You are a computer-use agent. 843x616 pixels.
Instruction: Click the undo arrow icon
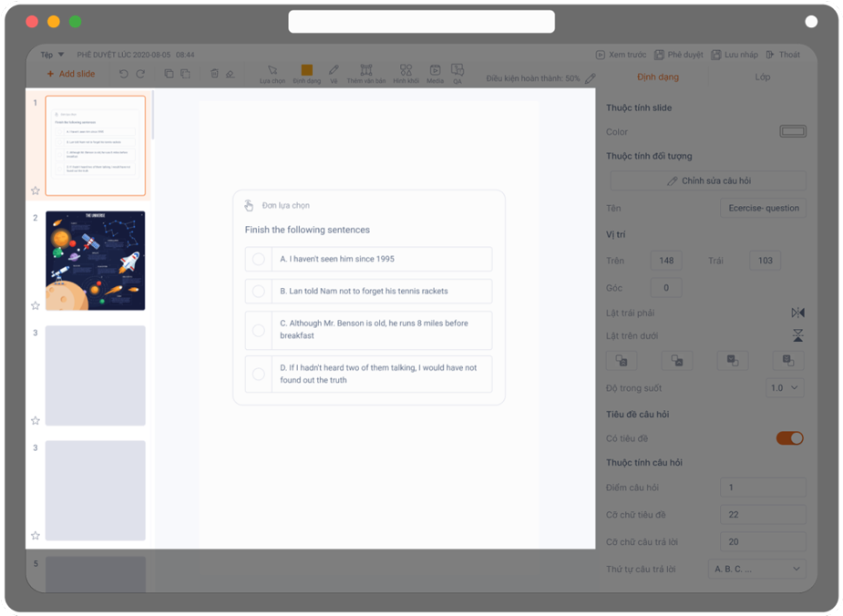124,74
